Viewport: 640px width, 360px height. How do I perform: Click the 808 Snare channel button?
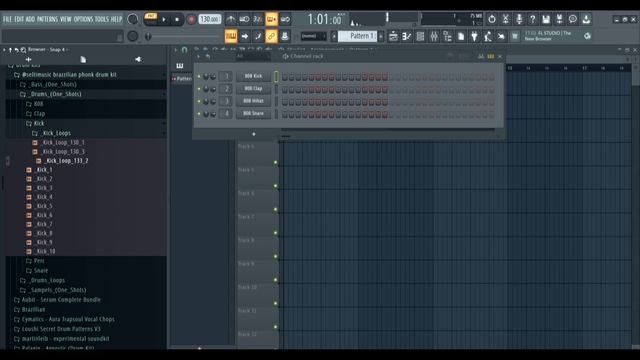[x=253, y=113]
